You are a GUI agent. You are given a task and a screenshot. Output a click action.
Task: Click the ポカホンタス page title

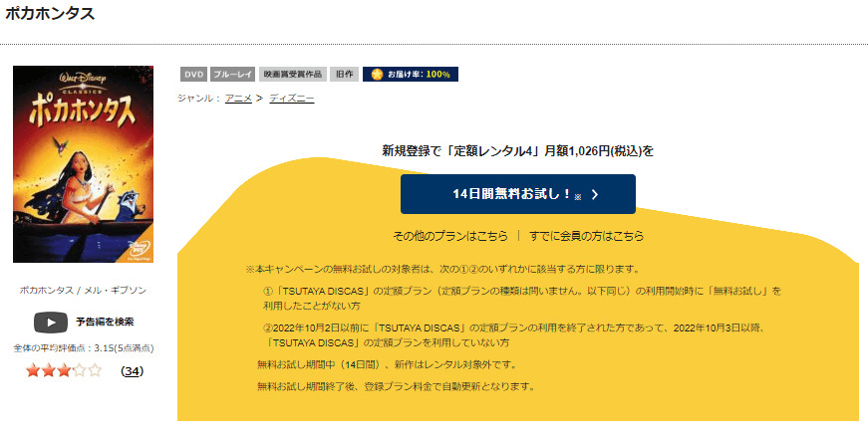pyautogui.click(x=50, y=14)
